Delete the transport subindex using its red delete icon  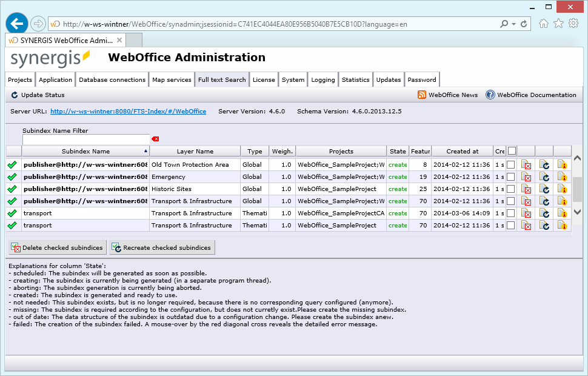tap(526, 213)
